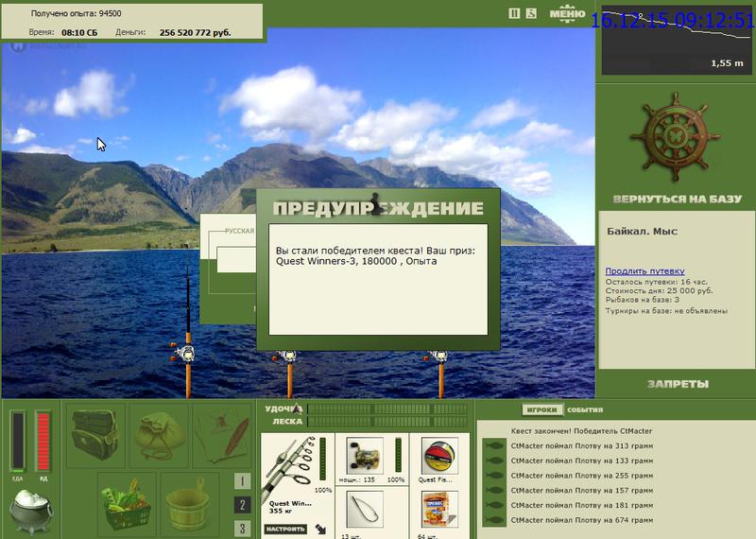Select rod slot 2
Screen dimensions: 756x539
tap(243, 505)
